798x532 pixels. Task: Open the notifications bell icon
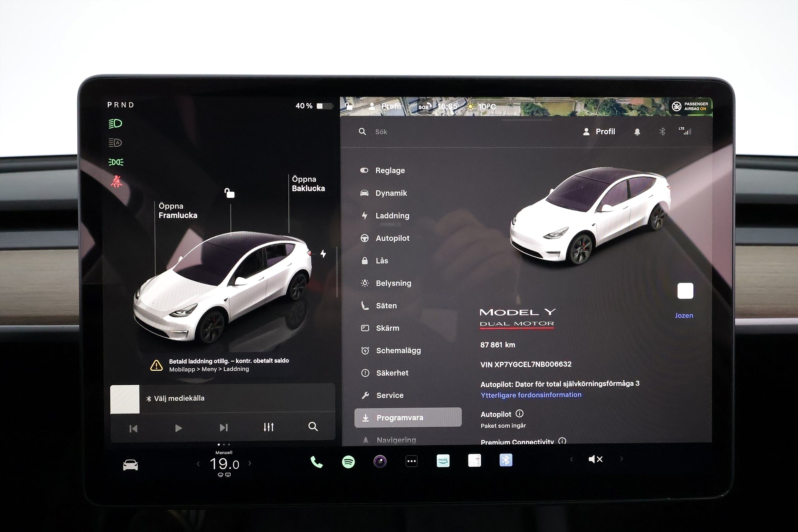(x=637, y=132)
